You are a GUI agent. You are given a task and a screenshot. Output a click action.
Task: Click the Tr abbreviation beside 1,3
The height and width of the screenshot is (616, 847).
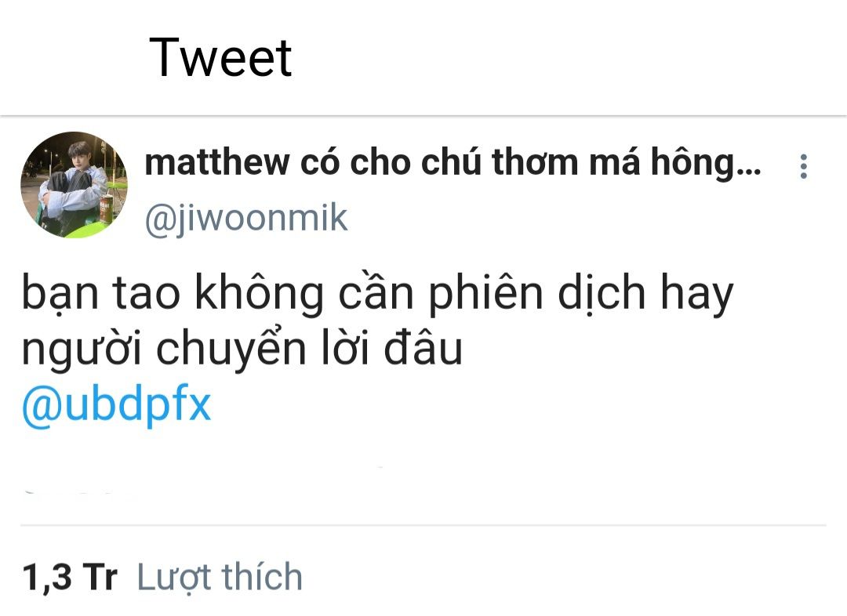coord(100,577)
